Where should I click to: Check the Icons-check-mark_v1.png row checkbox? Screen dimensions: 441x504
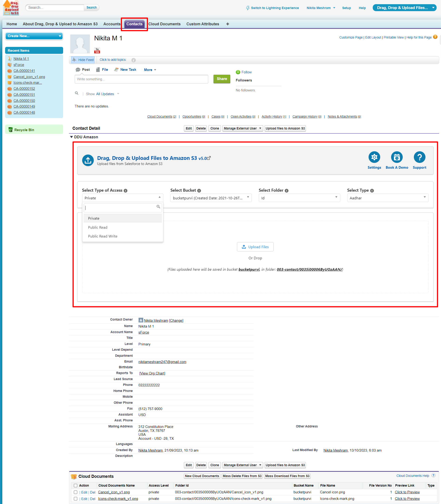pos(76,499)
